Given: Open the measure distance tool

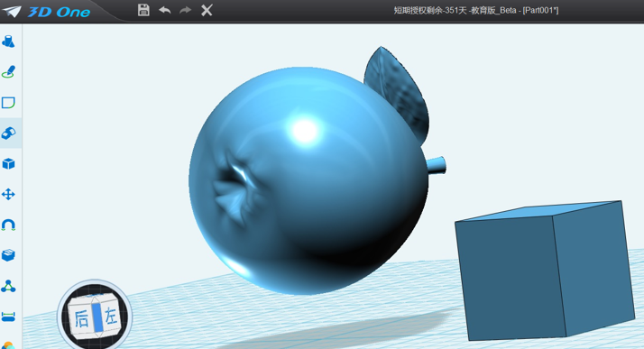Looking at the screenshot, I should (9, 317).
